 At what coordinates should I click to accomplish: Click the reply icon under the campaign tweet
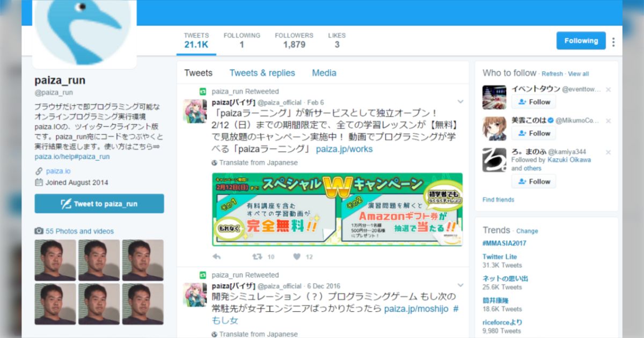pos(216,257)
